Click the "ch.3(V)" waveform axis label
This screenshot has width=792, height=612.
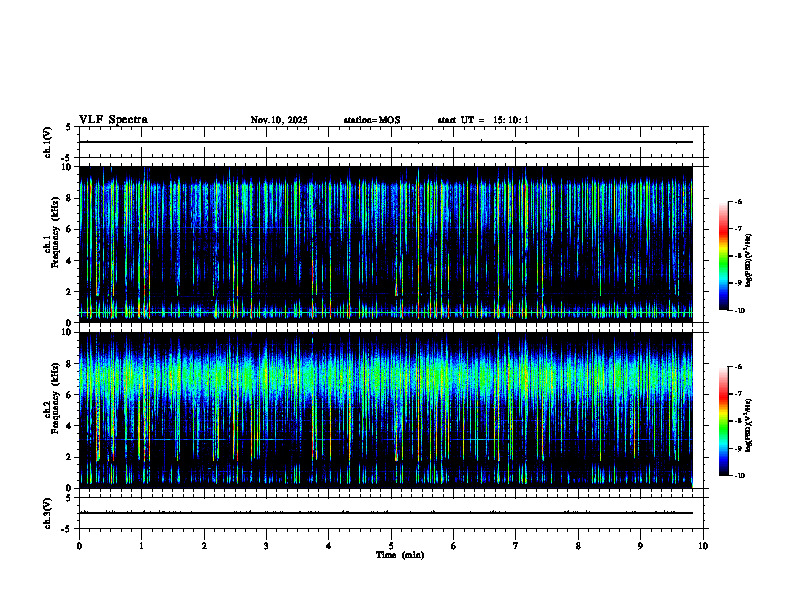pyautogui.click(x=48, y=513)
